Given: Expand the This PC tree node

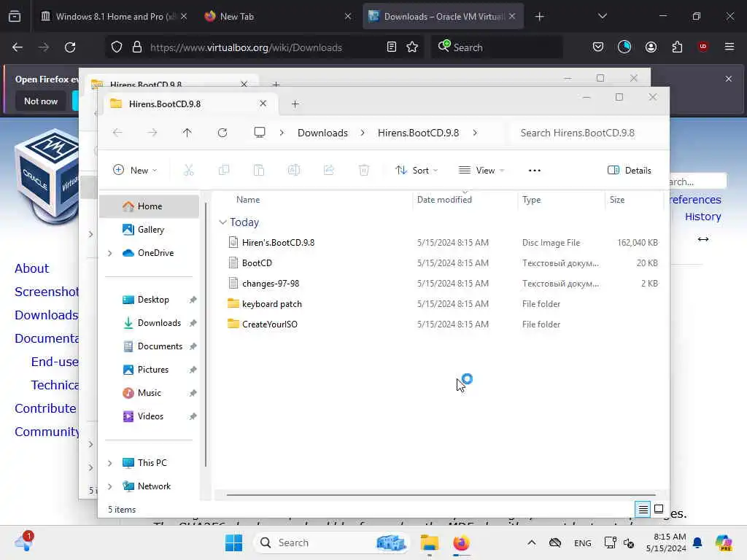Looking at the screenshot, I should click(109, 463).
